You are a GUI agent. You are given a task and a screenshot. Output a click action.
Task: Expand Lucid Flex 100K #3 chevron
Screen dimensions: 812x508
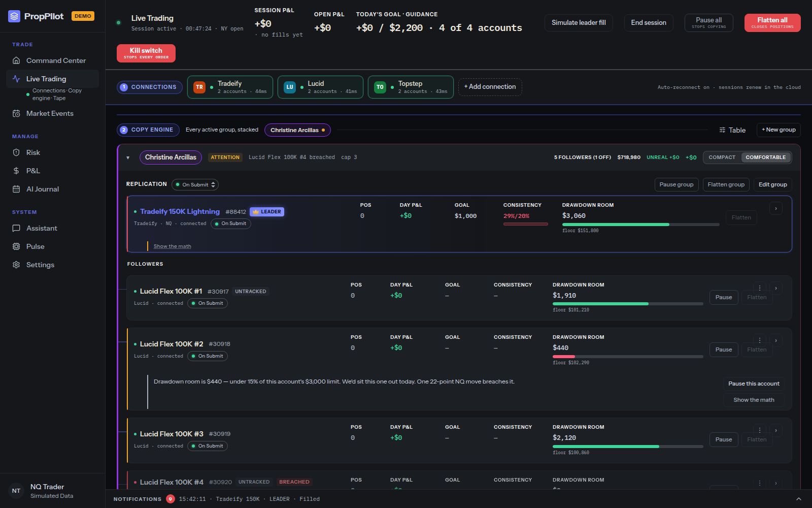pyautogui.click(x=776, y=430)
